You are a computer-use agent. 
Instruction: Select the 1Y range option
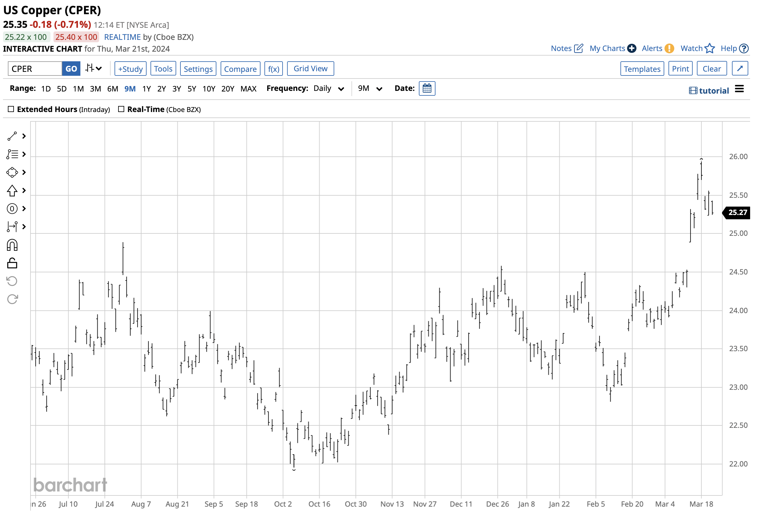[x=147, y=89]
